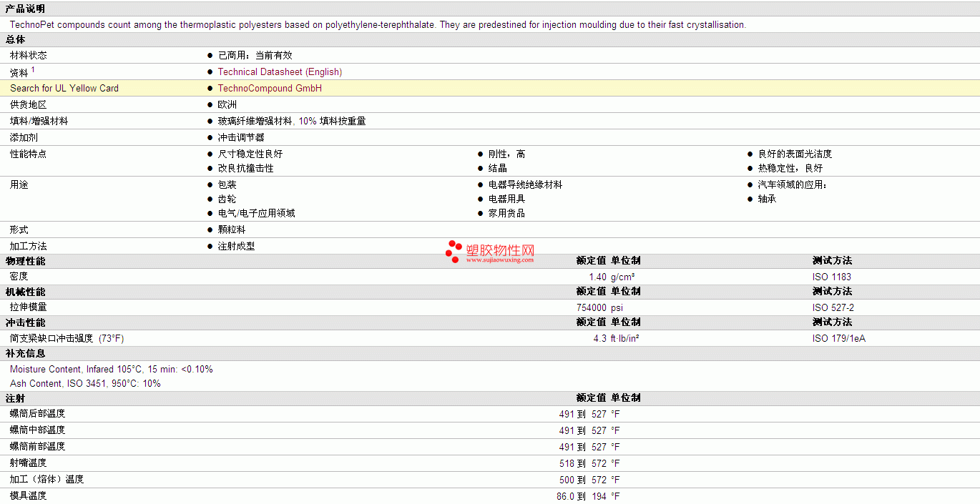
Task: Open the Technical Datasheet (English) link
Action: 280,71
